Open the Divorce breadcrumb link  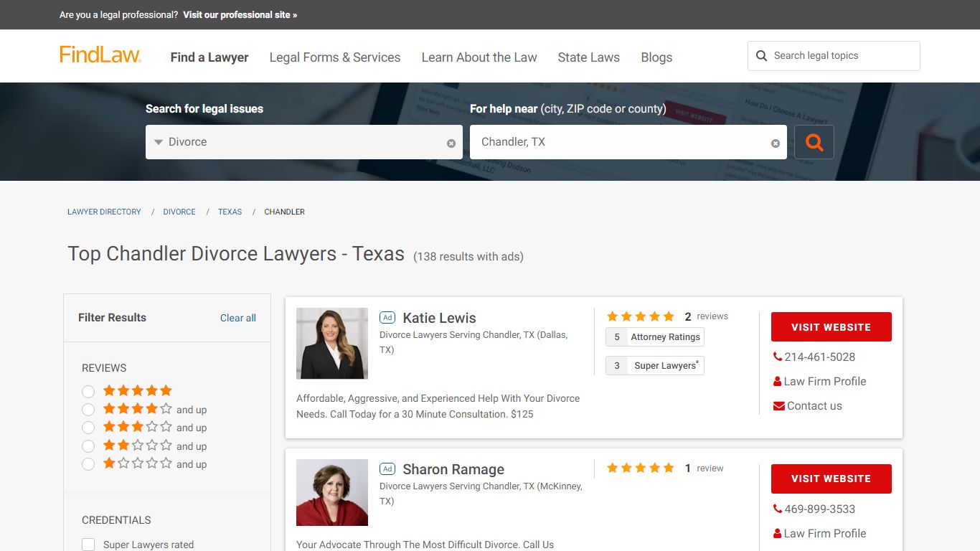[179, 212]
